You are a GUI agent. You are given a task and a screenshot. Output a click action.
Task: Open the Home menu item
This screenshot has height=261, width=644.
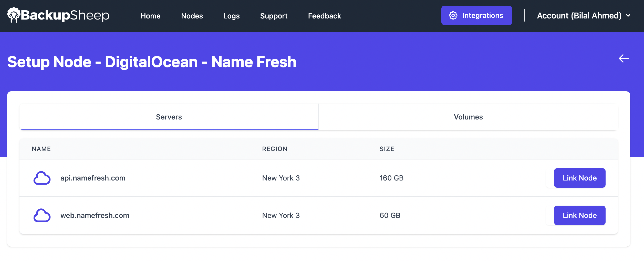[x=150, y=16]
